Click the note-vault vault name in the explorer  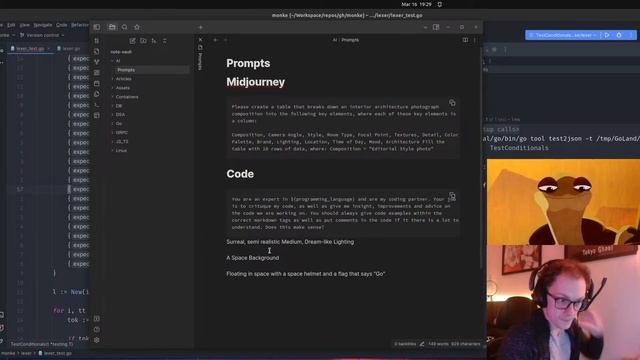[x=121, y=52]
